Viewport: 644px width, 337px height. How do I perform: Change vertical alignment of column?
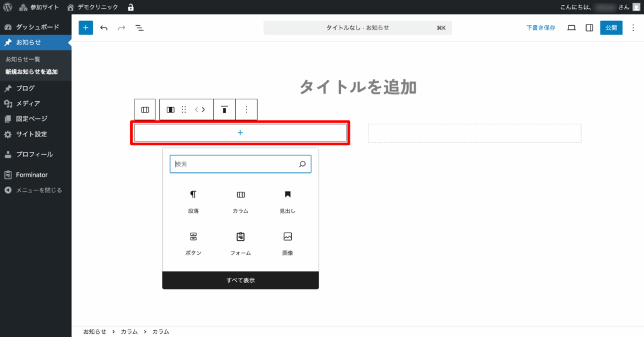point(224,109)
